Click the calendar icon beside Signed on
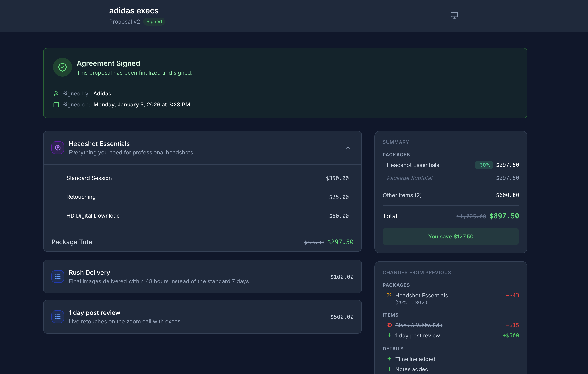The image size is (588, 374). tap(56, 104)
